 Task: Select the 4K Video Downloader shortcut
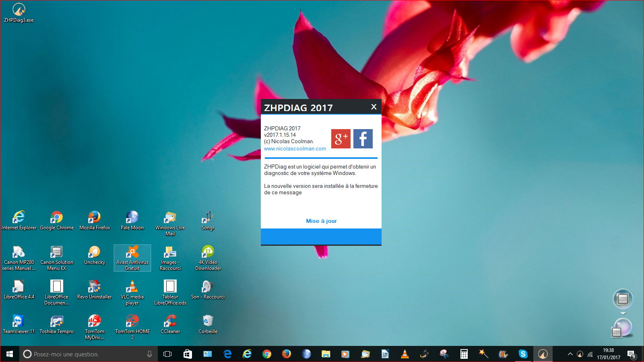point(208,258)
